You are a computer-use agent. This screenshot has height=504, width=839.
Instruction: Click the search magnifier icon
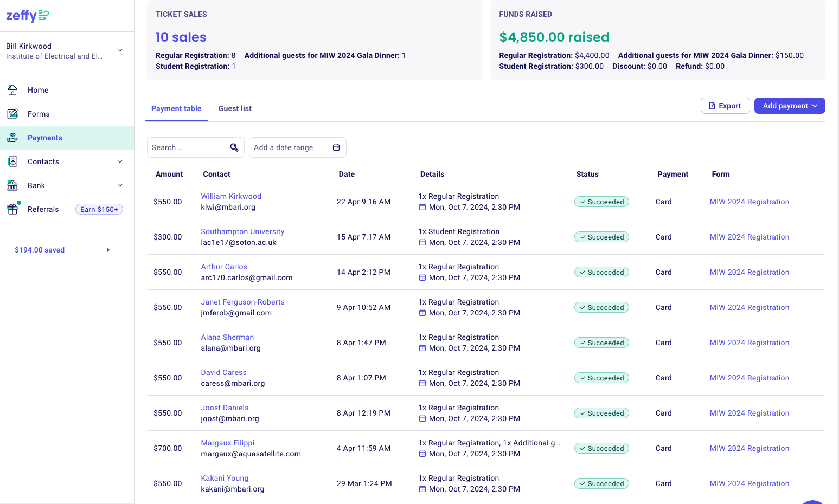coord(234,147)
